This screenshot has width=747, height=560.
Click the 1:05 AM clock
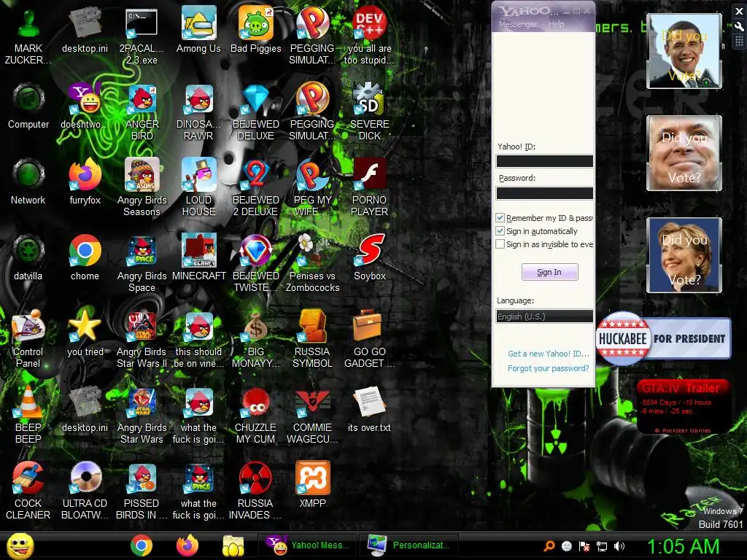pyautogui.click(x=683, y=546)
